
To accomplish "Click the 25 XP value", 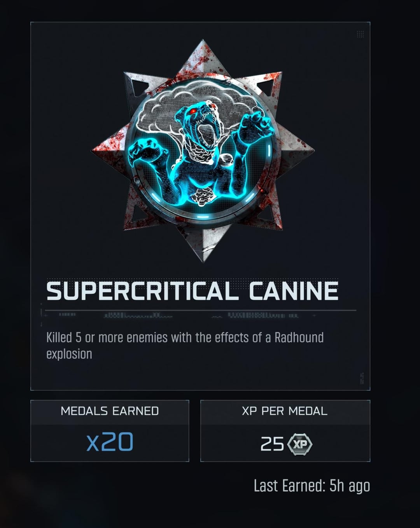I will tap(286, 444).
